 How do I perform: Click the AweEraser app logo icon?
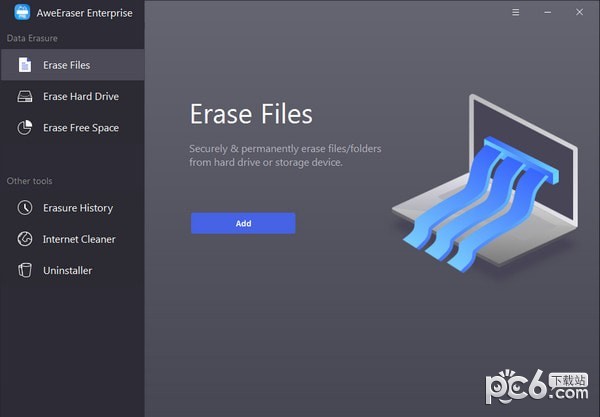(22, 12)
